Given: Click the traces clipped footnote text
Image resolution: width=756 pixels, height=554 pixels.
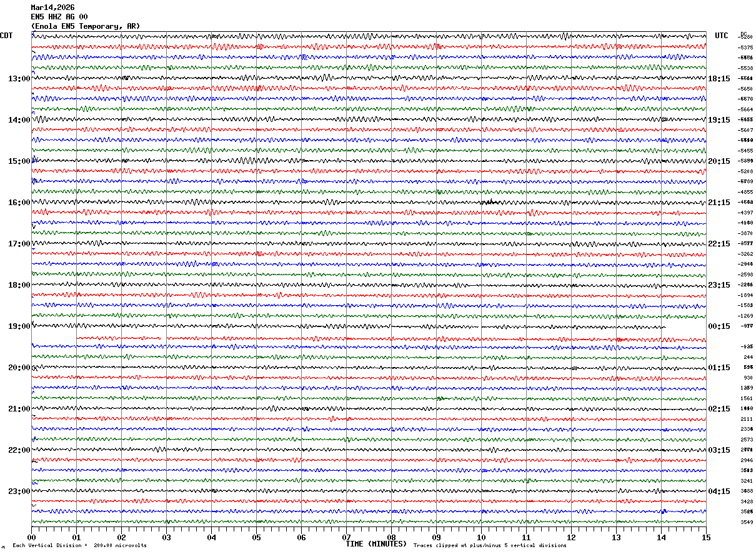Looking at the screenshot, I should pyautogui.click(x=490, y=545).
